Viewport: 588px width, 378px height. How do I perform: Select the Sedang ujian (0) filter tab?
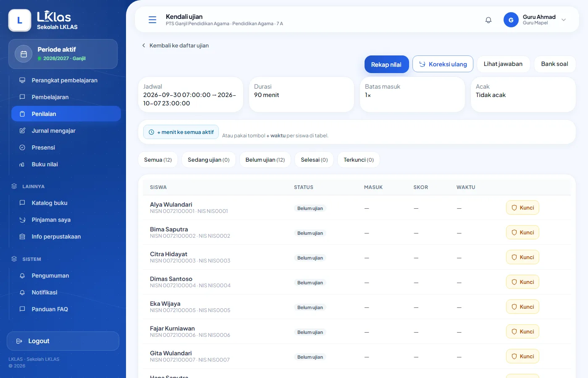[209, 160]
